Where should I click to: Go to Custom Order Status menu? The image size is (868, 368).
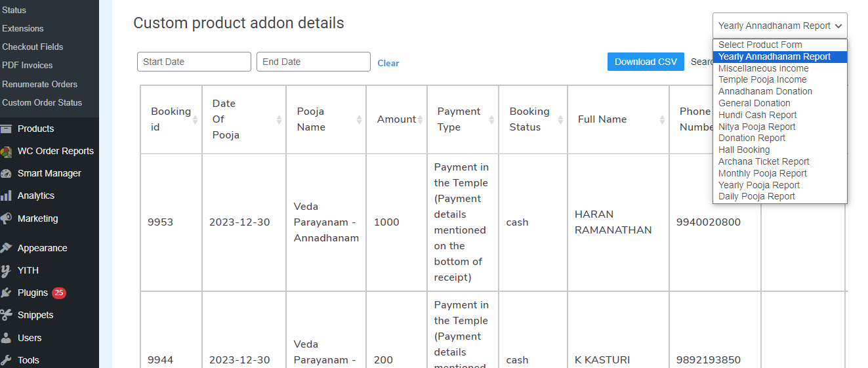point(42,102)
